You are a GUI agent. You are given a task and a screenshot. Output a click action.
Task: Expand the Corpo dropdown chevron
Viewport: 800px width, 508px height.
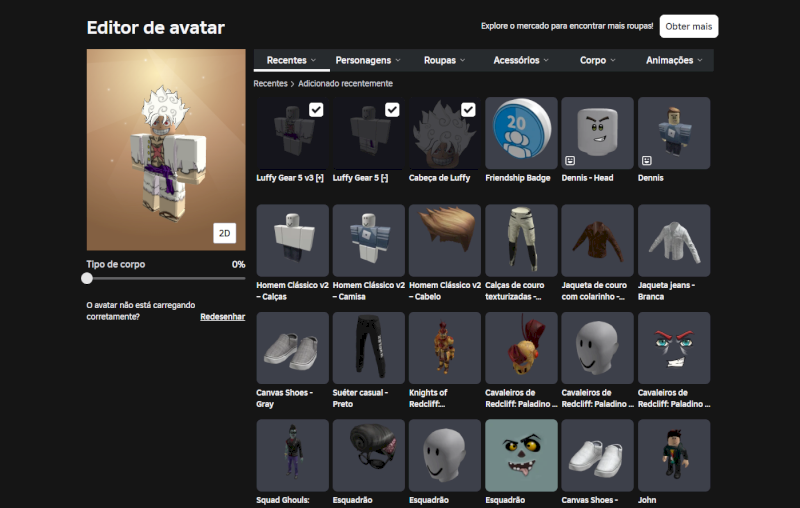point(612,60)
